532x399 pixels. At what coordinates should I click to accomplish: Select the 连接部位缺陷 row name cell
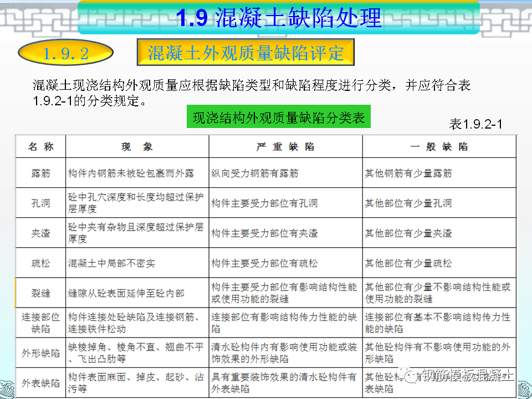41,323
